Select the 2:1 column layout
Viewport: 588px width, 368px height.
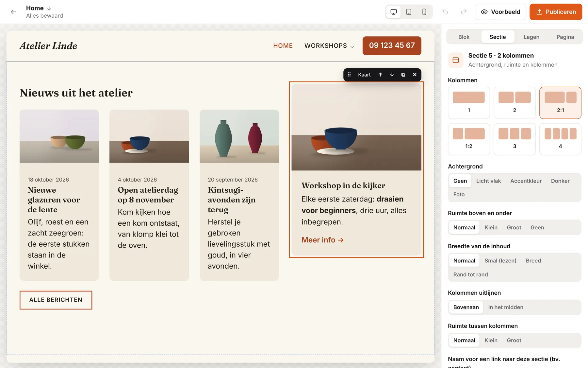[x=560, y=103]
